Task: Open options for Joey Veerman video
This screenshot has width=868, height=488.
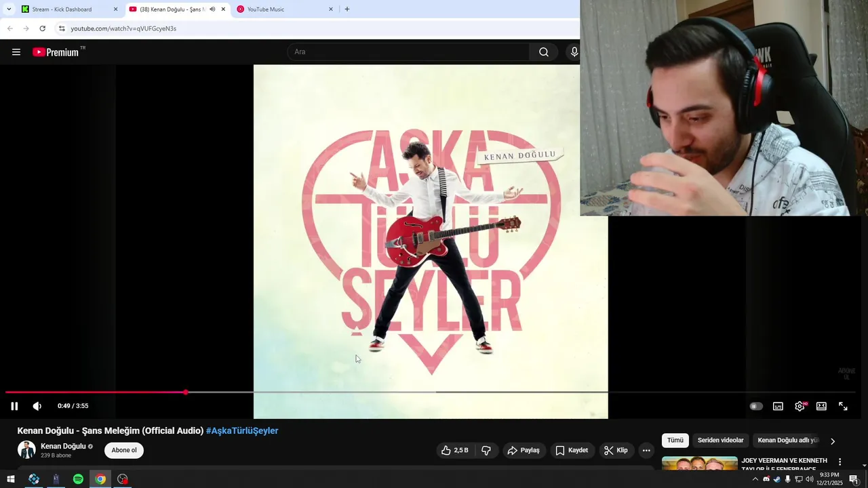Action: coord(840,462)
